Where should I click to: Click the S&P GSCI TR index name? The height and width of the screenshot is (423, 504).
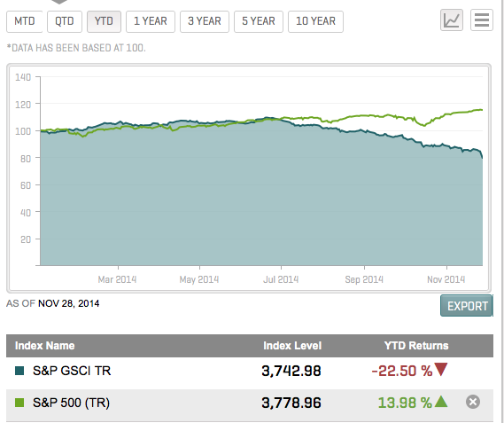point(72,371)
